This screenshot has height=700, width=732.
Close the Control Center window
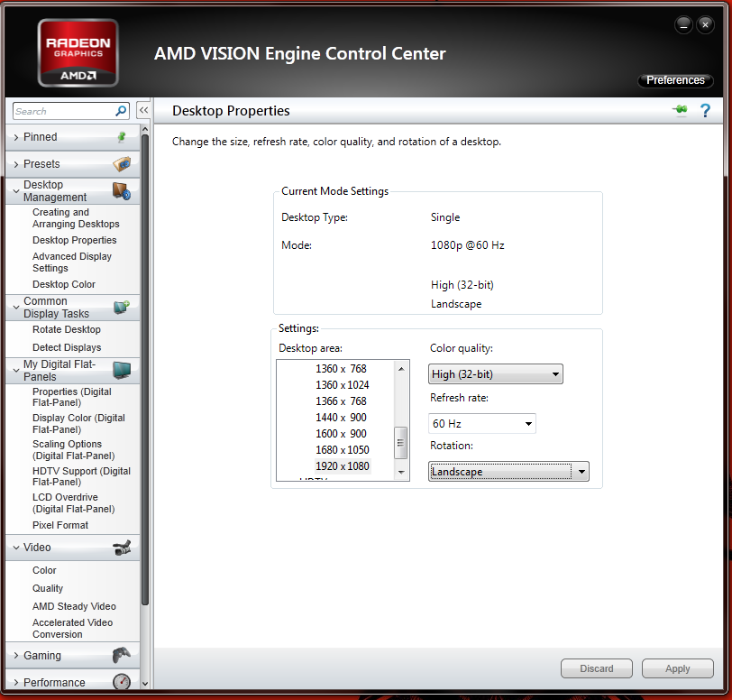click(x=705, y=24)
